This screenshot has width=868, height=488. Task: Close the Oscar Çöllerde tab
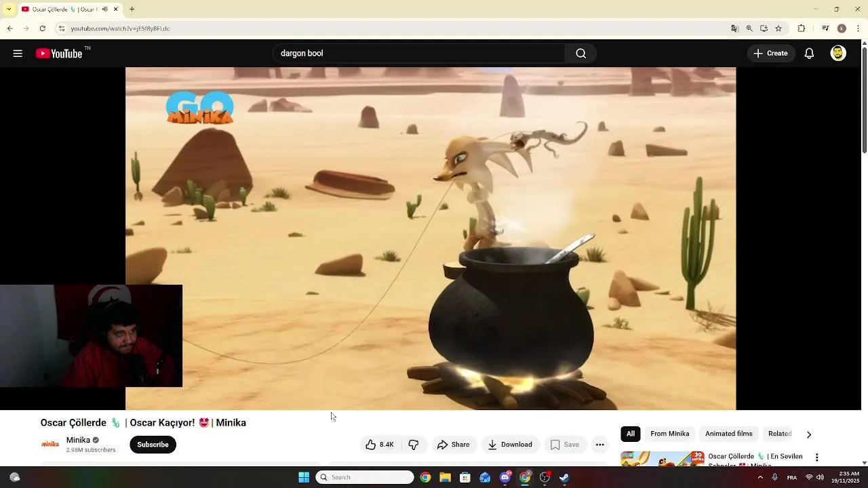pyautogui.click(x=115, y=9)
